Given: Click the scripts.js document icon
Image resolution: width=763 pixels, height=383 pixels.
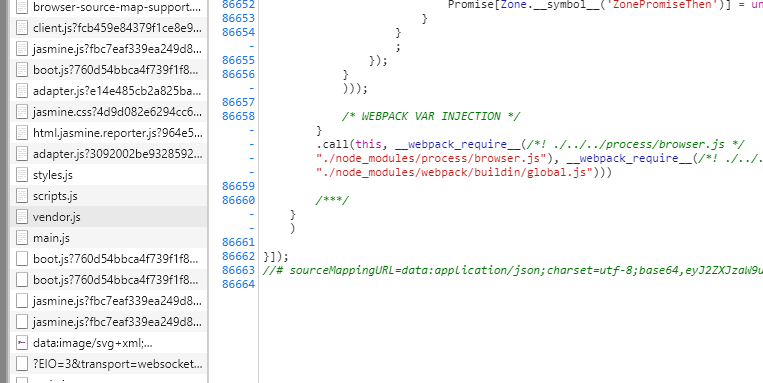Looking at the screenshot, I should coord(22,196).
